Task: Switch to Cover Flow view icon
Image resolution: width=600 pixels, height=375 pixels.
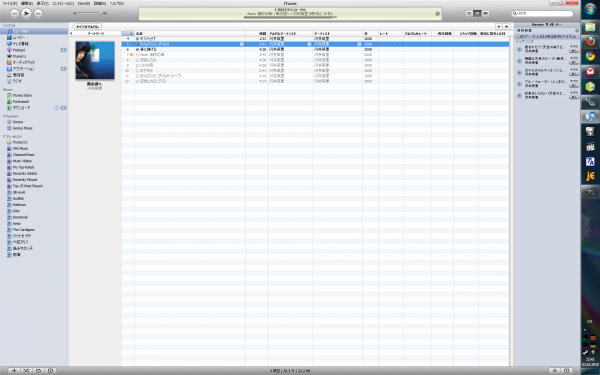Action: [x=486, y=13]
